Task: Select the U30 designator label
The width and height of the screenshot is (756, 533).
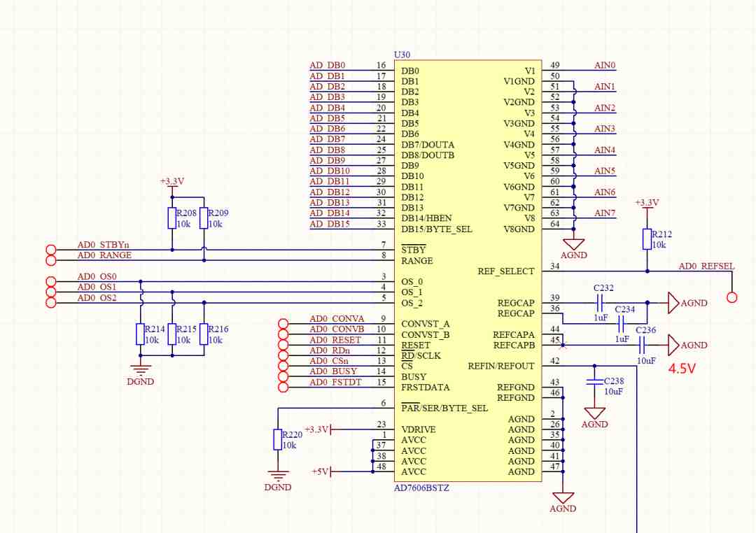Action: (x=402, y=55)
